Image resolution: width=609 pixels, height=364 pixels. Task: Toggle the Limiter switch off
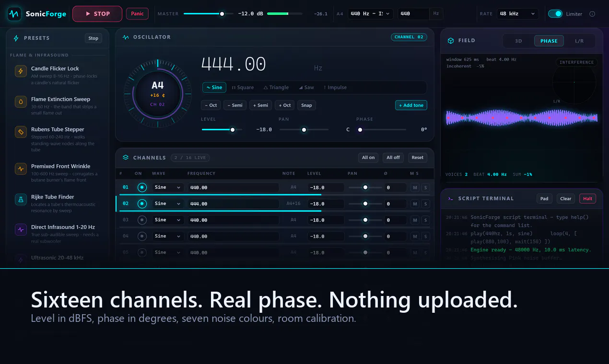pyautogui.click(x=555, y=14)
